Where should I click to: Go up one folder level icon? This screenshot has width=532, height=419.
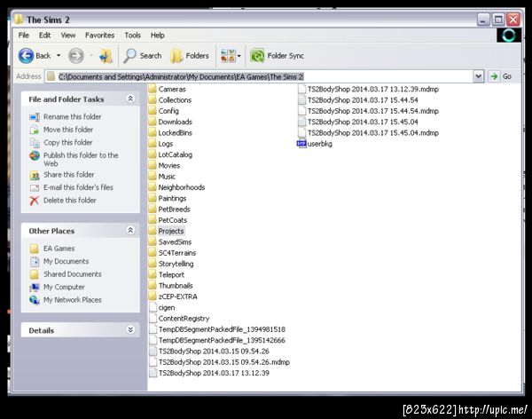click(106, 56)
